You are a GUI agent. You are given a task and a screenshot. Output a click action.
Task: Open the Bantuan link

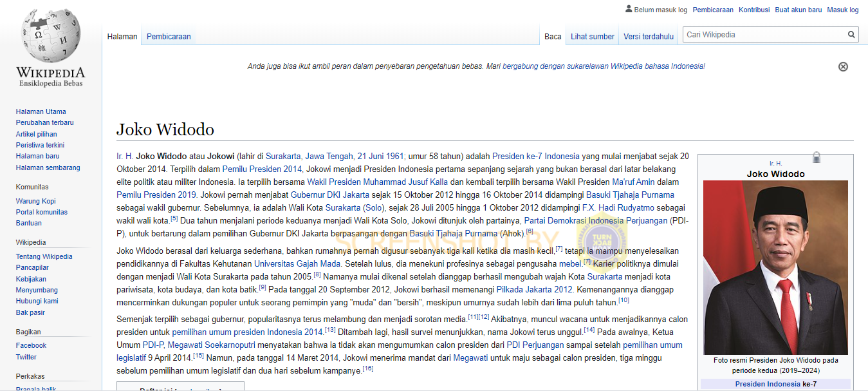(29, 223)
